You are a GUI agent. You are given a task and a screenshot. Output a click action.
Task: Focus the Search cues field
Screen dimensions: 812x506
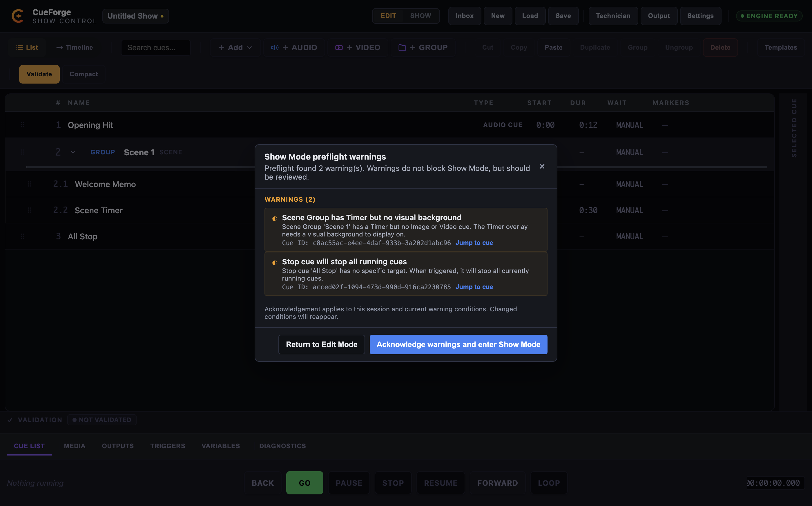point(156,48)
